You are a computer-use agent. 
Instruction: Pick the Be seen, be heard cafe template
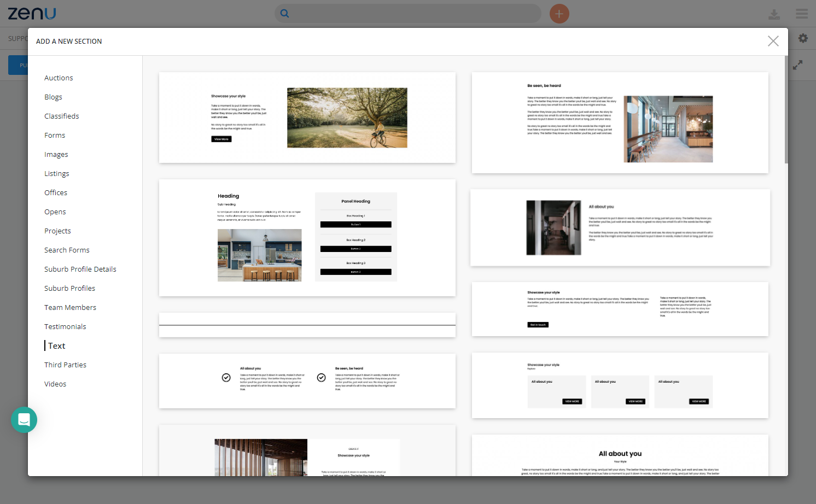click(x=620, y=123)
